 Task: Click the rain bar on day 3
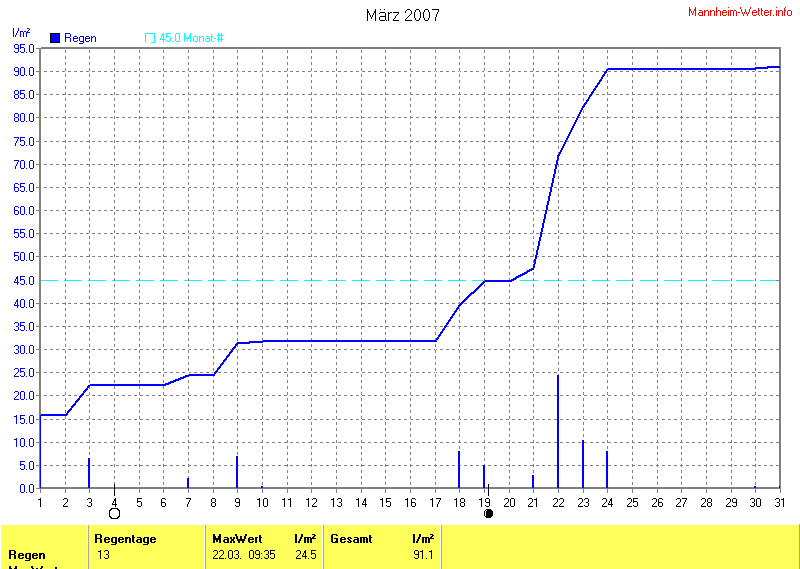89,473
